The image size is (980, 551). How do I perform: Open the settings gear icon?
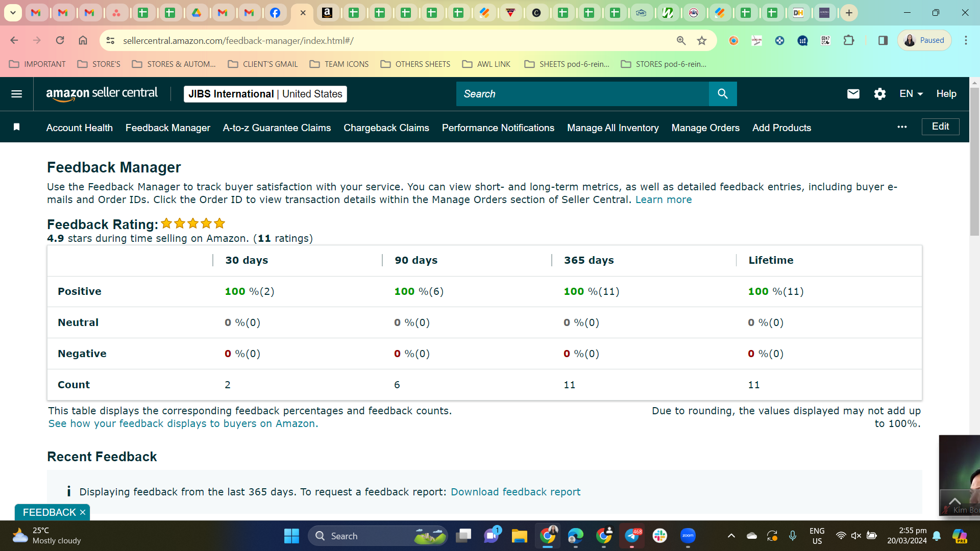(x=879, y=94)
